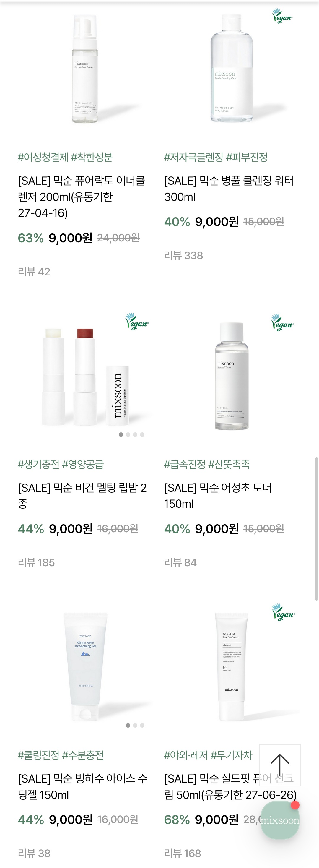Viewport: 319px width, 868px height.
Task: Click Vegan badge on lip balm product
Action: (x=137, y=322)
